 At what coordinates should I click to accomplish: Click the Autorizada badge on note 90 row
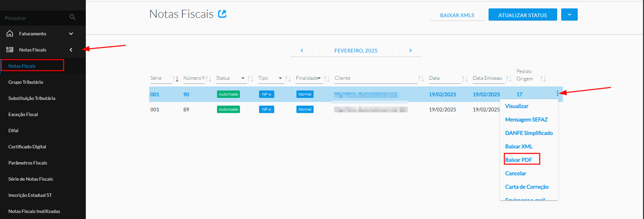(x=228, y=94)
